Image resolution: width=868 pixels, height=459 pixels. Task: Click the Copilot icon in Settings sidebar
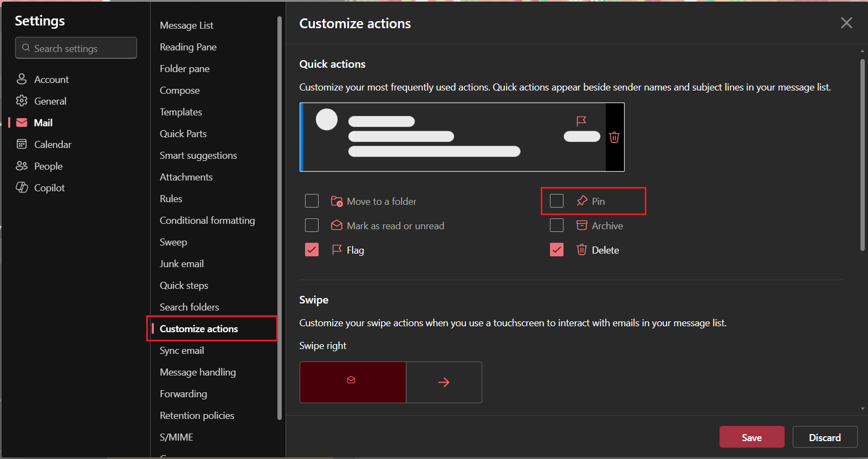point(22,188)
